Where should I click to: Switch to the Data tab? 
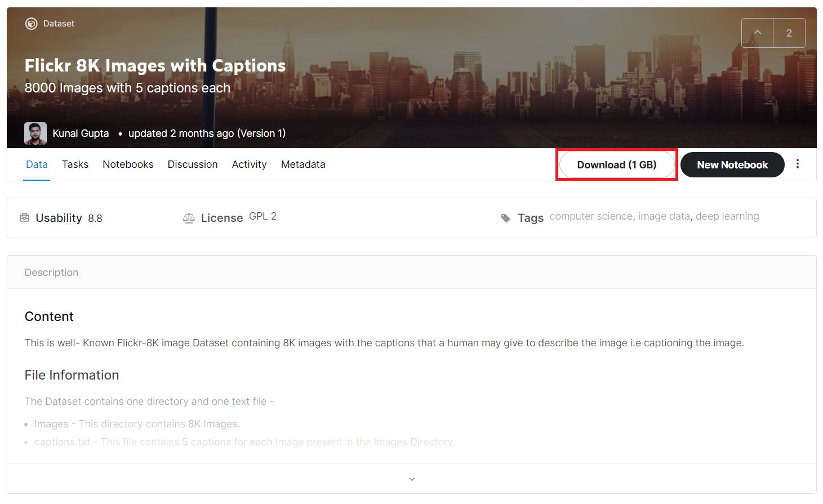[37, 164]
